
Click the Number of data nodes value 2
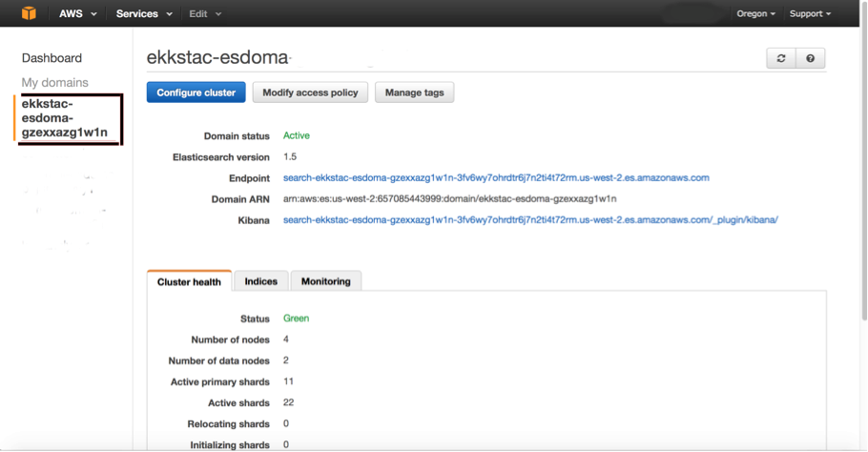click(285, 360)
